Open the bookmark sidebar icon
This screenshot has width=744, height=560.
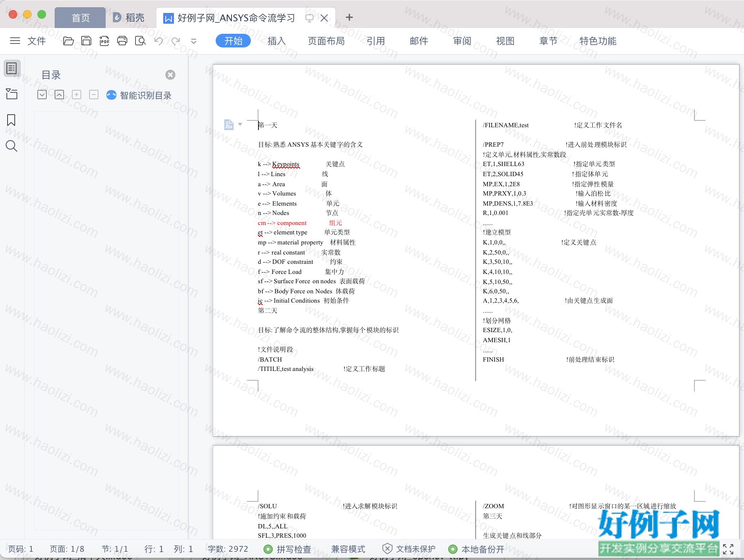coord(11,120)
